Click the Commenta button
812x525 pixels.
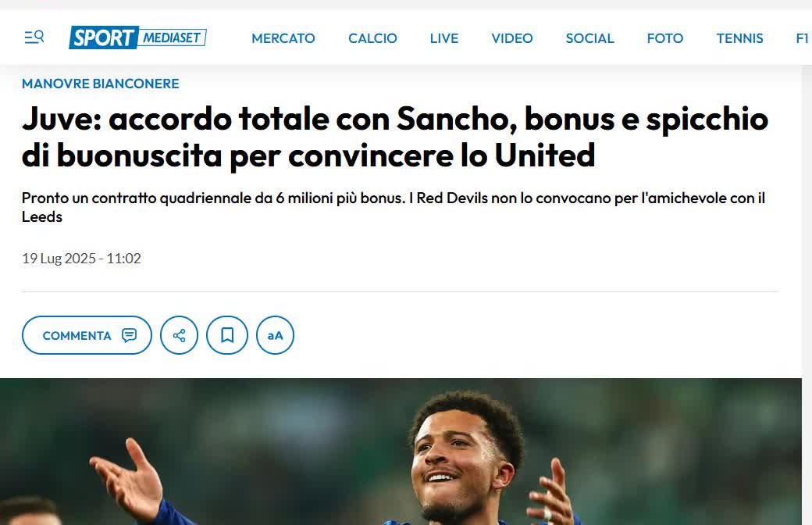(x=87, y=335)
